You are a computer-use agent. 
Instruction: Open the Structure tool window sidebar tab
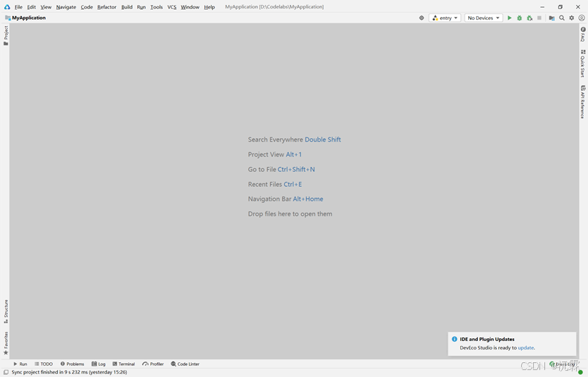coord(6,311)
